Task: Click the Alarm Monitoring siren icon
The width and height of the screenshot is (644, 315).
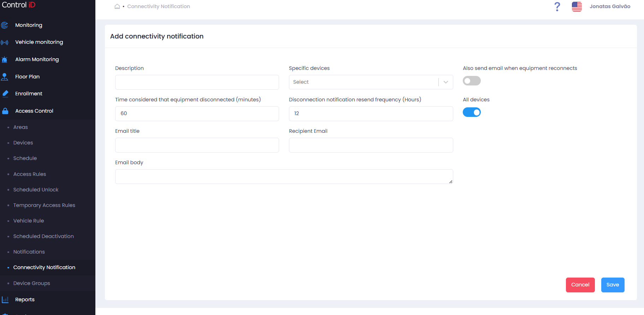Action: (x=5, y=59)
